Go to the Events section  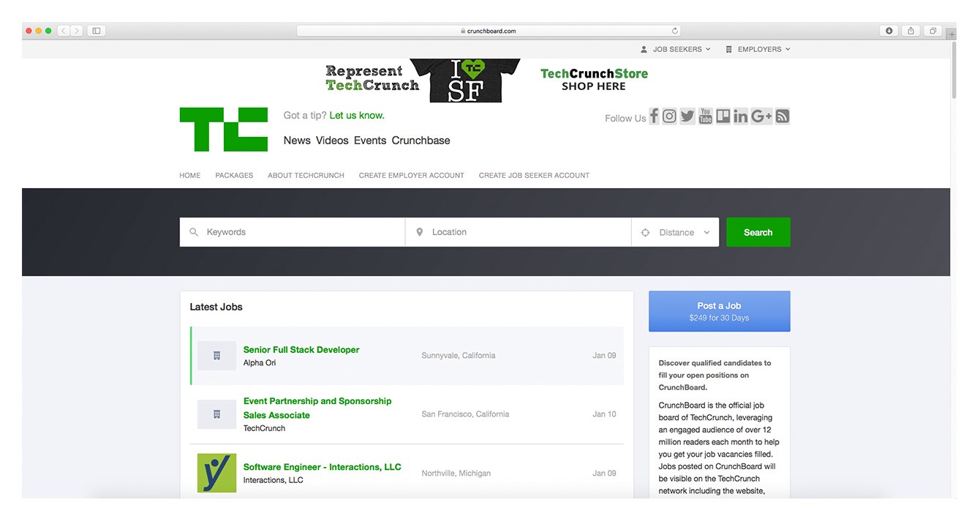(x=370, y=141)
